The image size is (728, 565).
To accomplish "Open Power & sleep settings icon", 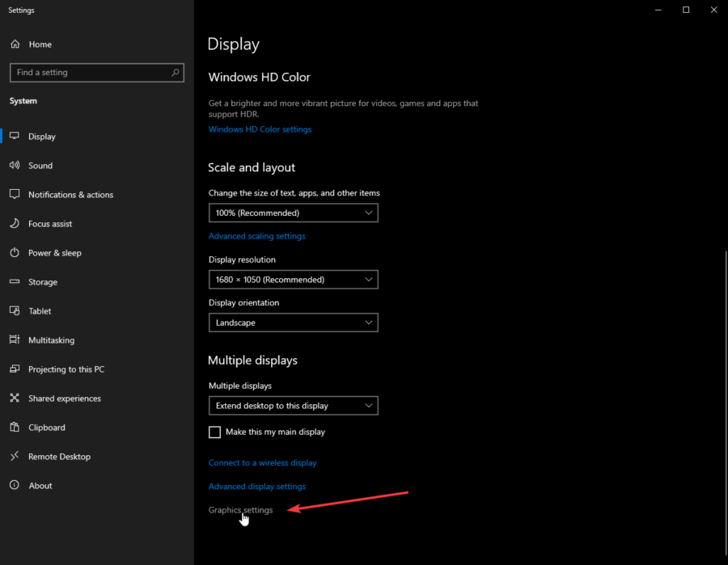I will click(x=14, y=253).
